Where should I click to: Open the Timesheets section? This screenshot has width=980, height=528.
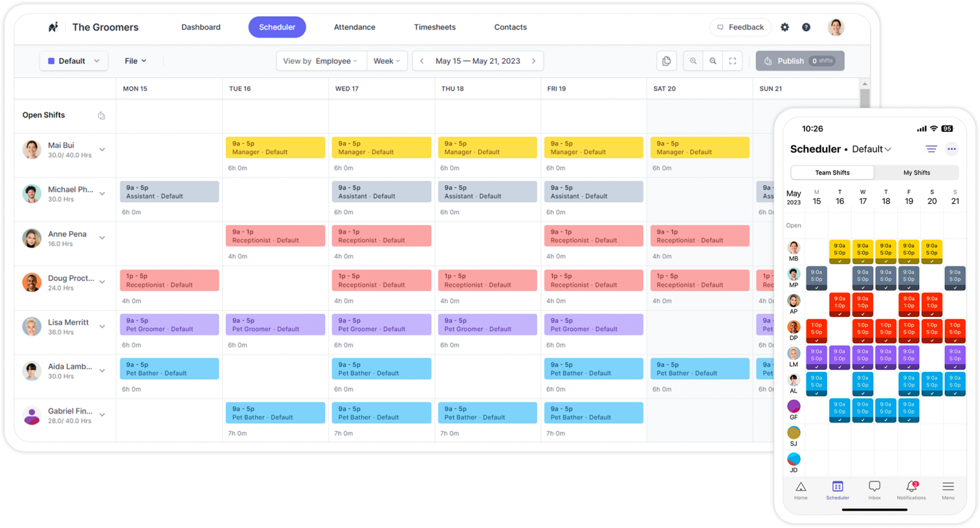point(434,27)
